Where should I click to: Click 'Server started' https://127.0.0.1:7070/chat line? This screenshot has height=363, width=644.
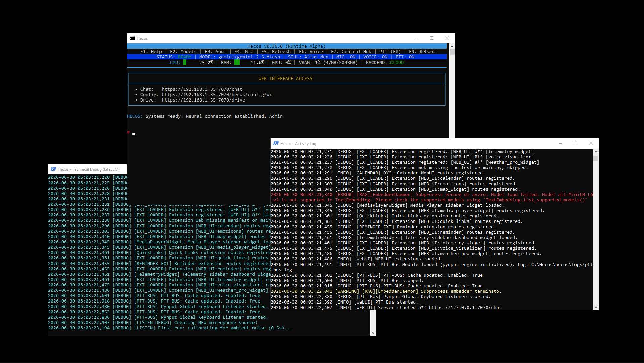pyautogui.click(x=386, y=308)
